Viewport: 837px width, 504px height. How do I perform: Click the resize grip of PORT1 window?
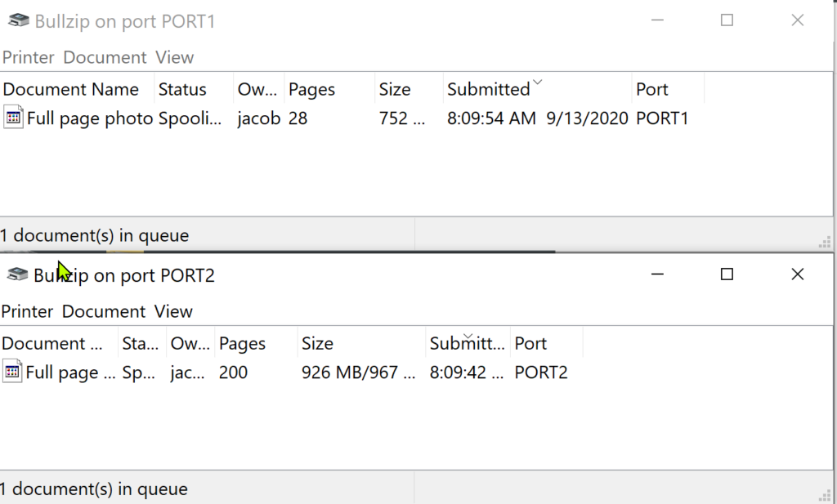tap(825, 242)
